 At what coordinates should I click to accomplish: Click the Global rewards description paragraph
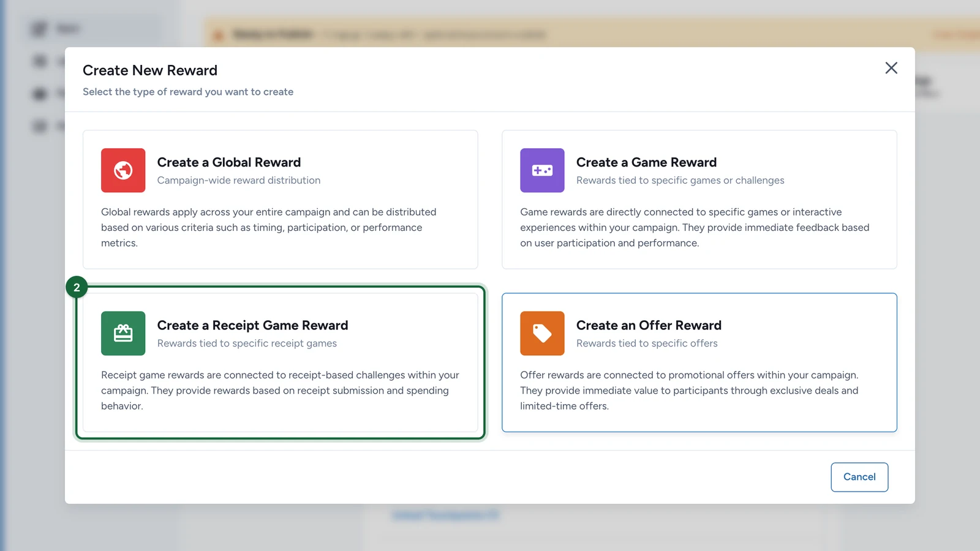269,227
